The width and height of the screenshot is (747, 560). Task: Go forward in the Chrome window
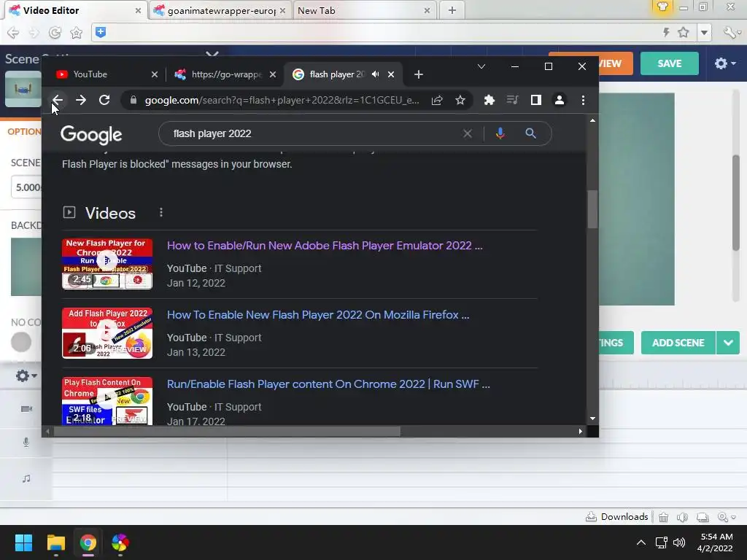[x=81, y=100]
